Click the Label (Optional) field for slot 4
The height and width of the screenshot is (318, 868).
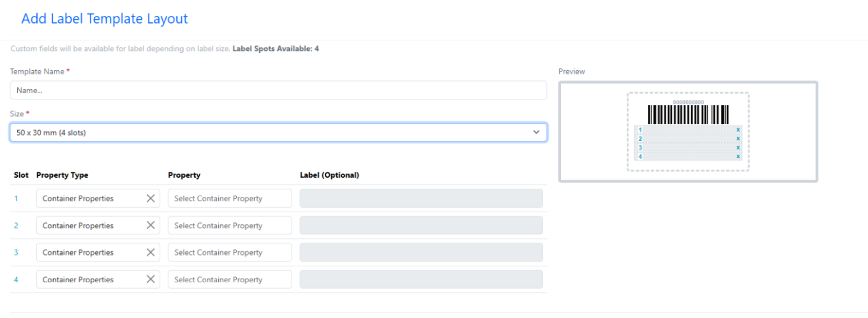[421, 279]
